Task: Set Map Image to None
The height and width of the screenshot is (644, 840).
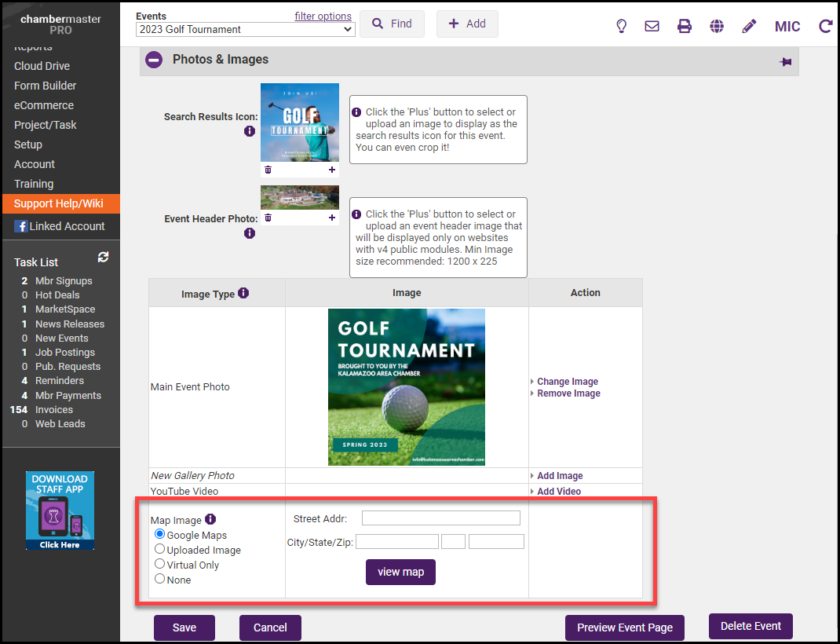Action: tap(160, 579)
